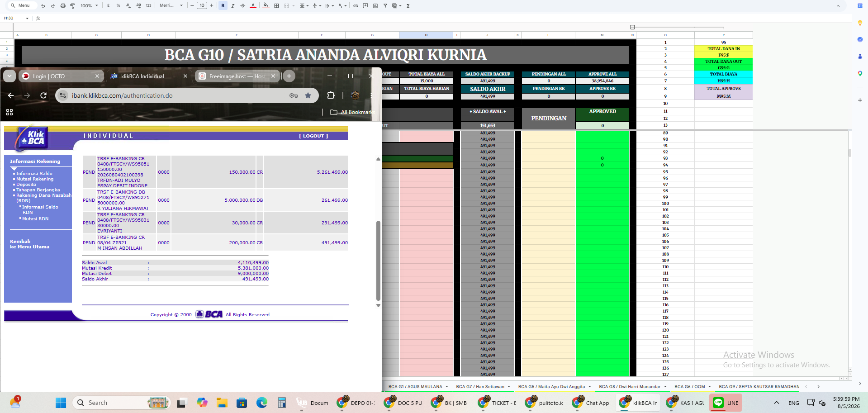Open the zoom level dropdown
The image size is (868, 413).
(x=89, y=6)
